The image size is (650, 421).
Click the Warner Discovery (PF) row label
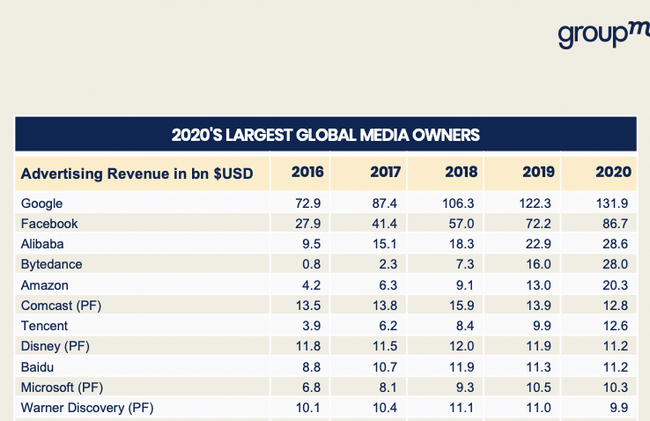[x=87, y=408]
